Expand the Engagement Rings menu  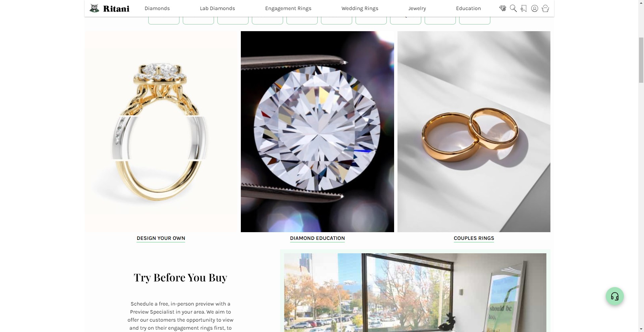click(288, 8)
